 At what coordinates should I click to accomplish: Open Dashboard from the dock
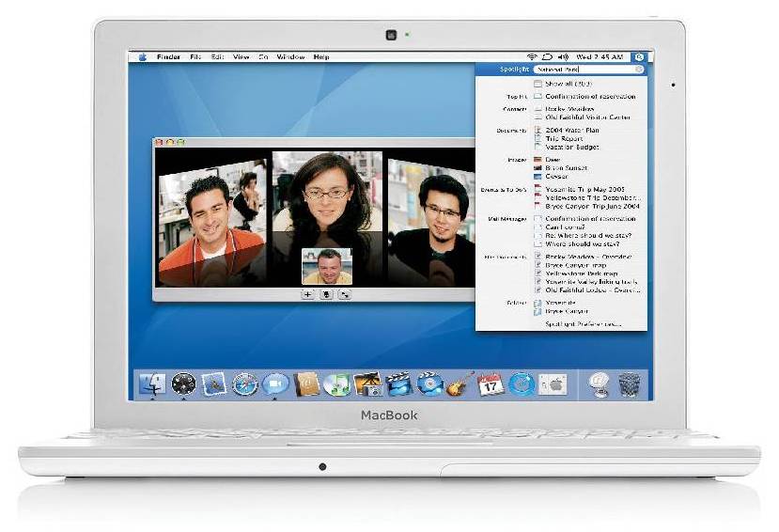click(x=183, y=384)
